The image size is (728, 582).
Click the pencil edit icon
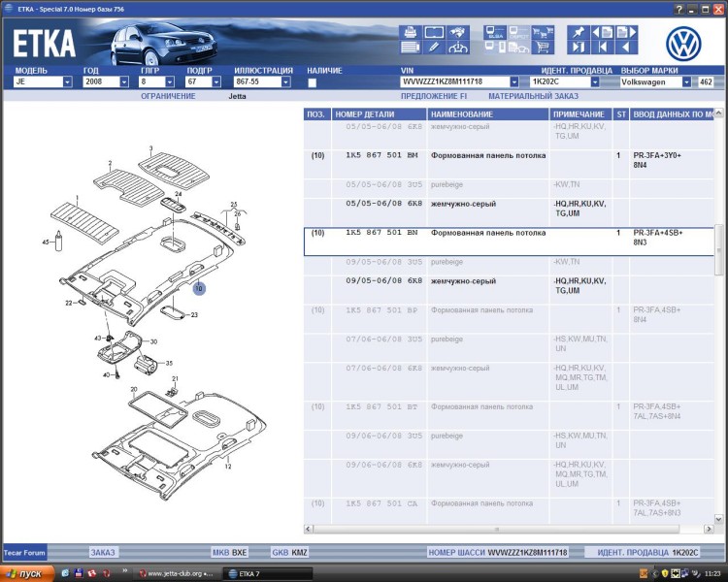pos(435,48)
